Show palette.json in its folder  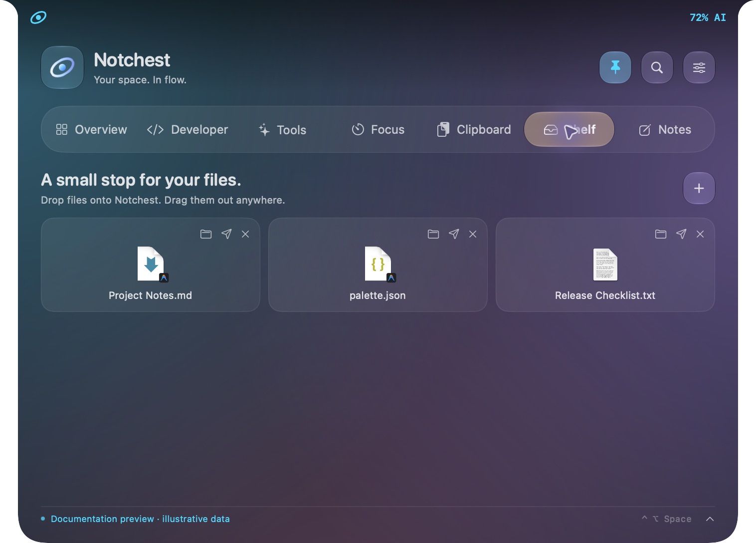pyautogui.click(x=433, y=234)
